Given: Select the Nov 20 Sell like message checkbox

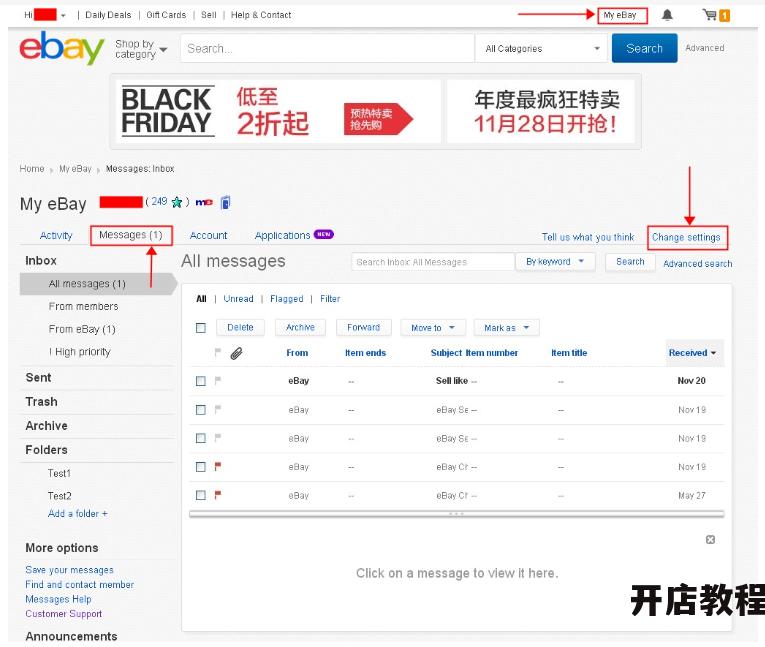Looking at the screenshot, I should click(201, 381).
